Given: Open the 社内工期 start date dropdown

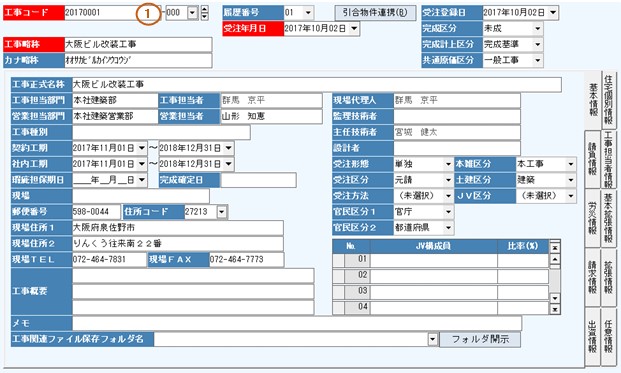Looking at the screenshot, I should pyautogui.click(x=142, y=164).
